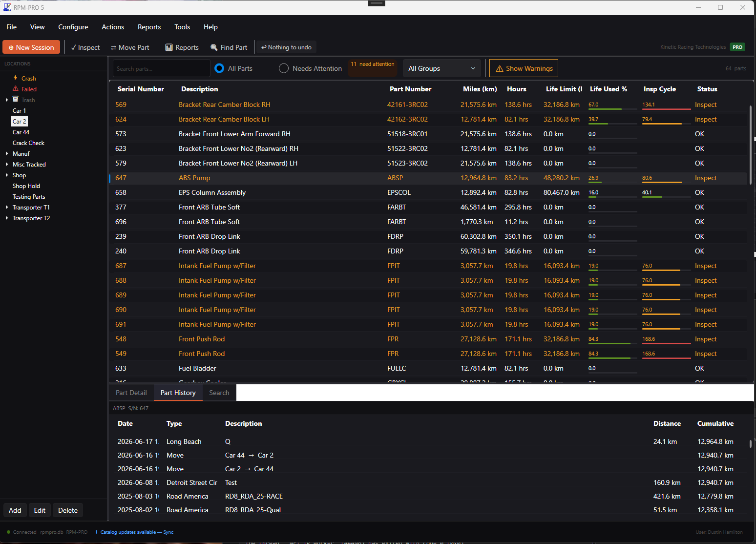
Task: Click the history panel vertical scrollbar
Action: (x=751, y=443)
